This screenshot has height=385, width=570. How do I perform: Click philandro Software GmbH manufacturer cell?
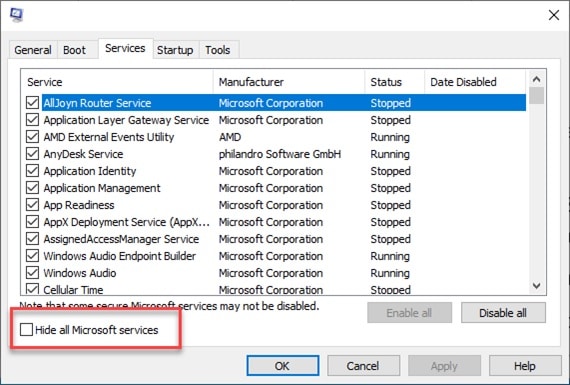click(280, 154)
